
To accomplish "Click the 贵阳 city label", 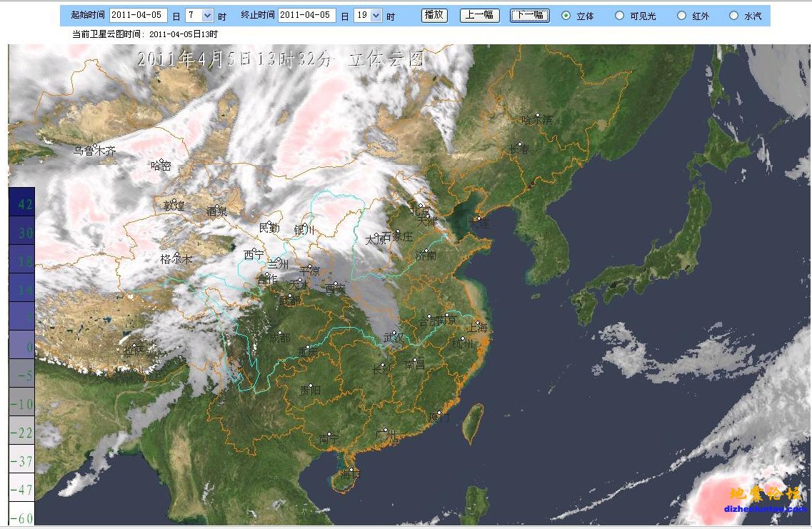I will pos(310,391).
